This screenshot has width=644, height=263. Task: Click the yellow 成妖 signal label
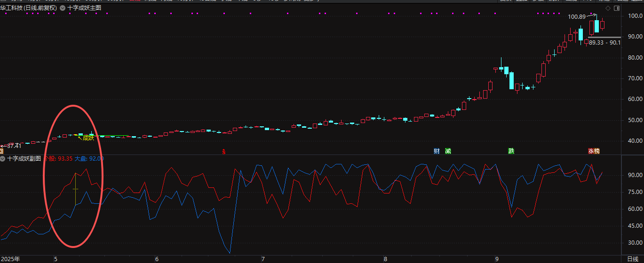88,138
